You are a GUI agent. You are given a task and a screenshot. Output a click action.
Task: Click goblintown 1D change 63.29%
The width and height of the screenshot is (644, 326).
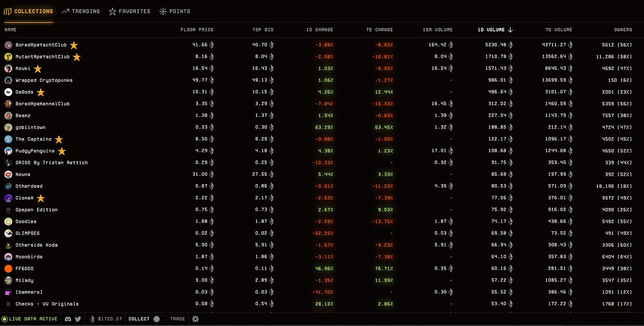pos(324,127)
